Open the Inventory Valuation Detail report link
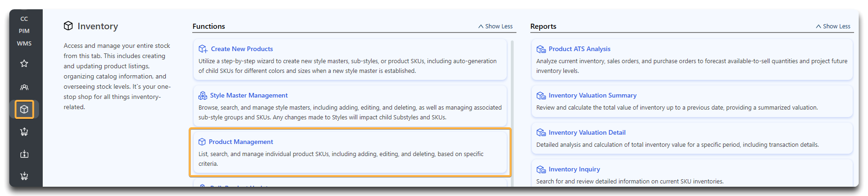This screenshot has height=196, width=868. (x=587, y=132)
